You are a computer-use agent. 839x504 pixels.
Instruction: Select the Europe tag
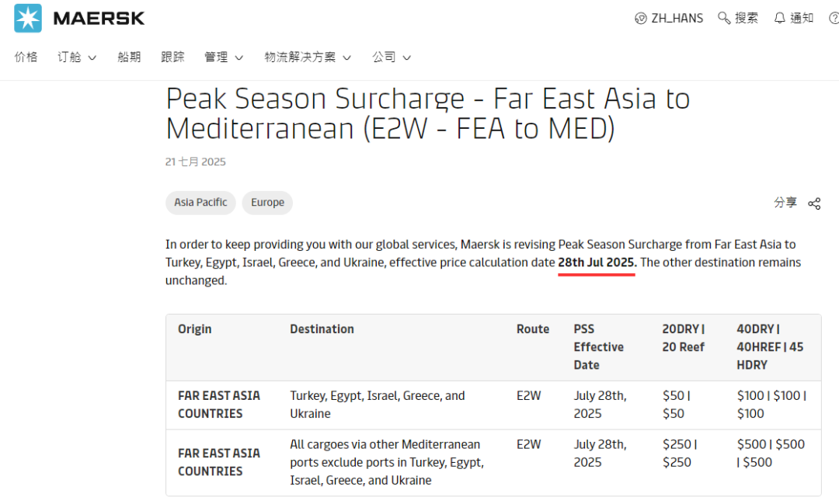[267, 203]
